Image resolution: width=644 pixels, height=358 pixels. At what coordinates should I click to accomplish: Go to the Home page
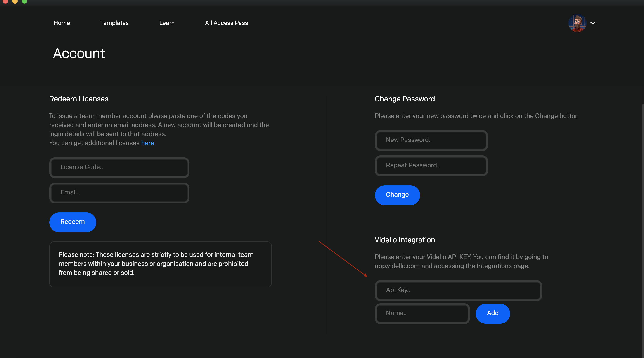(x=62, y=23)
